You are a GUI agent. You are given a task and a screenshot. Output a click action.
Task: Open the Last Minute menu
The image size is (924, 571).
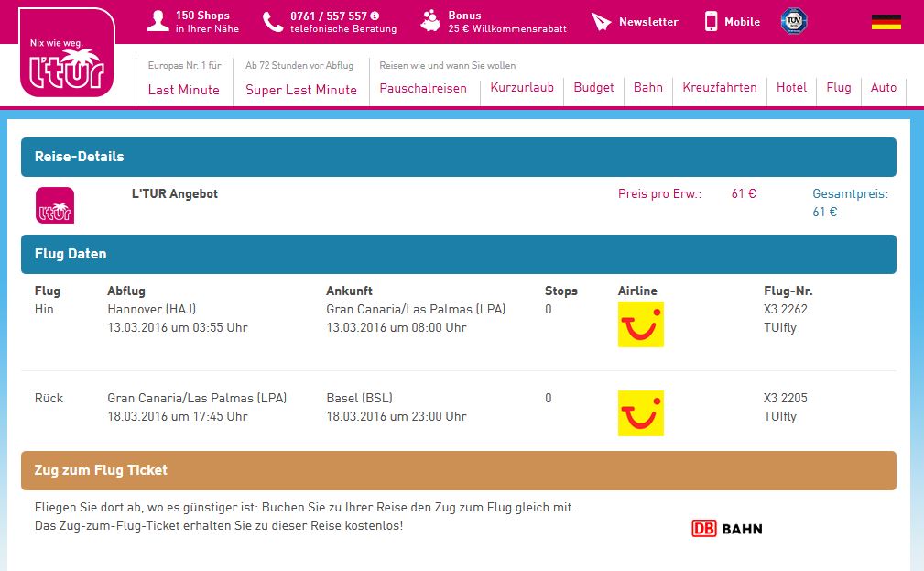tap(184, 90)
